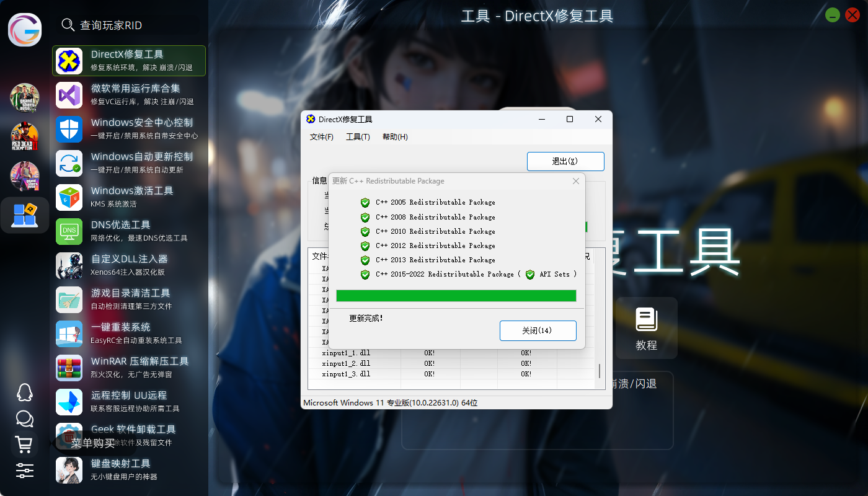
Task: Open the GTA V game icon in sidebar
Action: point(25,97)
